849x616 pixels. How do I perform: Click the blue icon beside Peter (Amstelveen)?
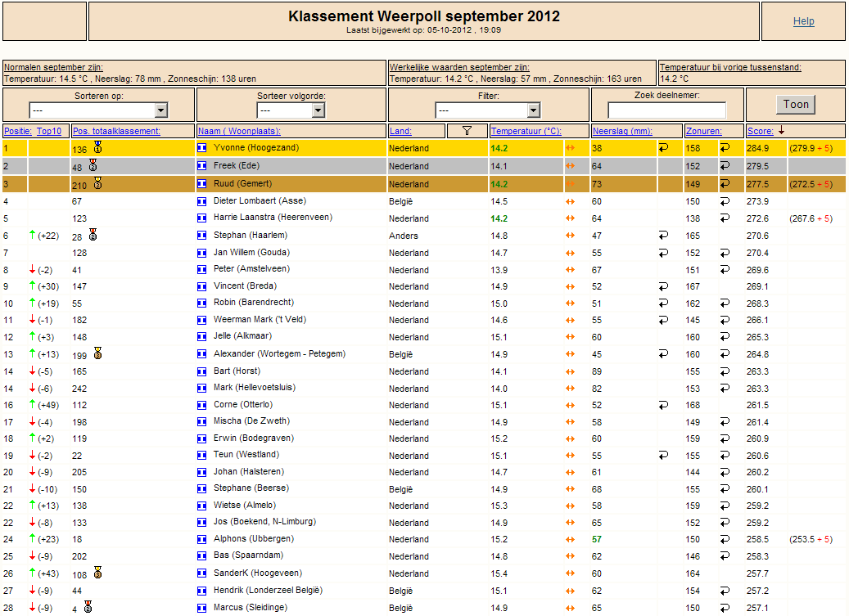tap(202, 269)
